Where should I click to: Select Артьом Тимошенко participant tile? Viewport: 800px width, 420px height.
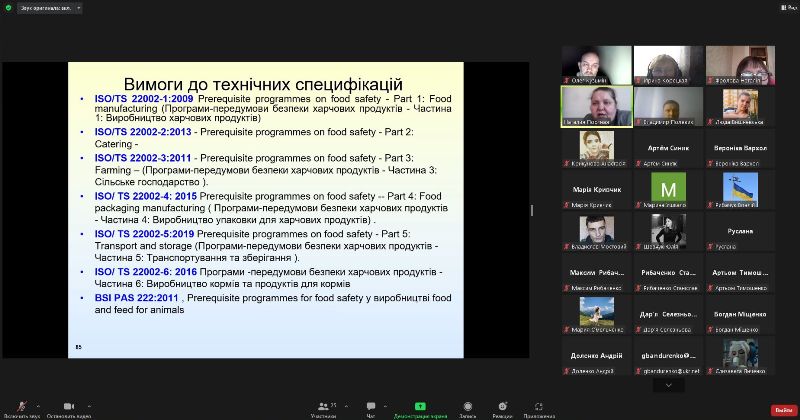pyautogui.click(x=740, y=273)
